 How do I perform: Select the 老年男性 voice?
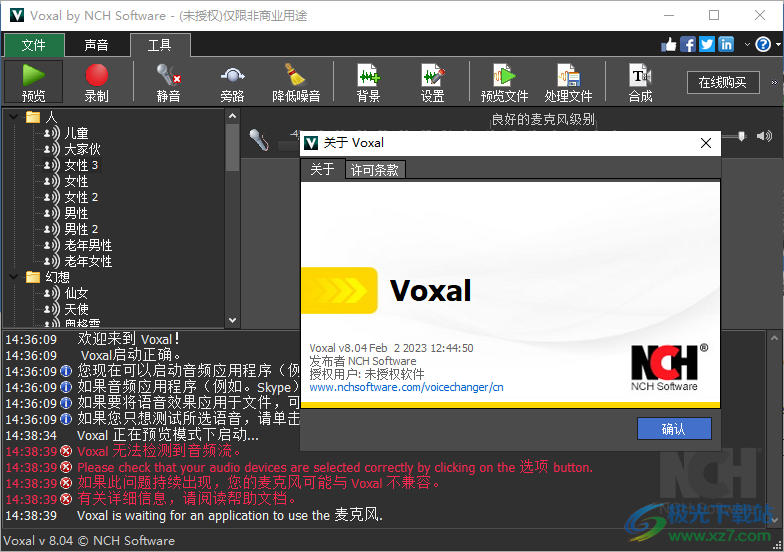tap(88, 246)
